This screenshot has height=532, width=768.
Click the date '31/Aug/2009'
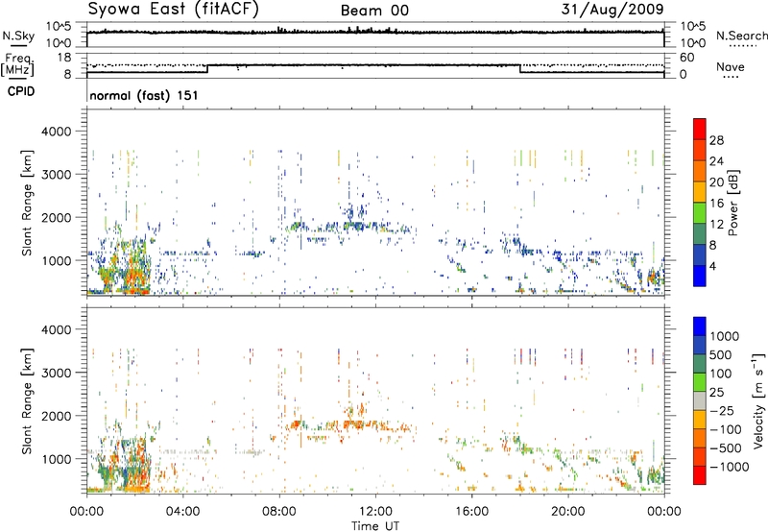(612, 9)
